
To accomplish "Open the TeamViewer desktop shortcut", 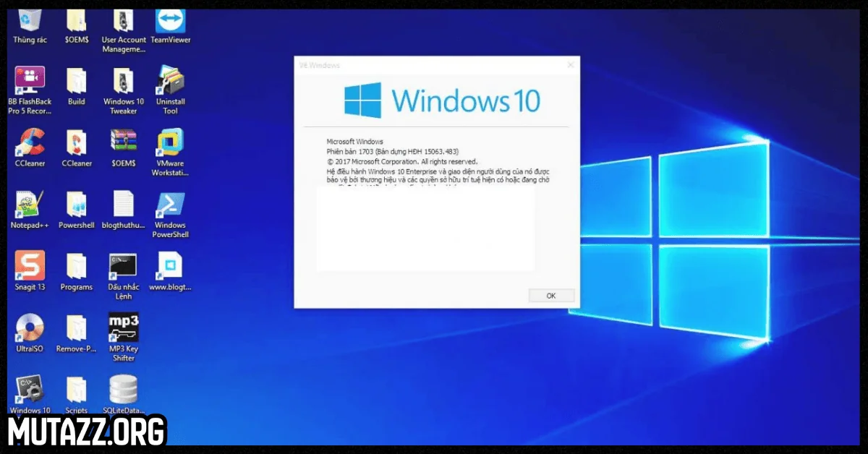I will pyautogui.click(x=171, y=22).
